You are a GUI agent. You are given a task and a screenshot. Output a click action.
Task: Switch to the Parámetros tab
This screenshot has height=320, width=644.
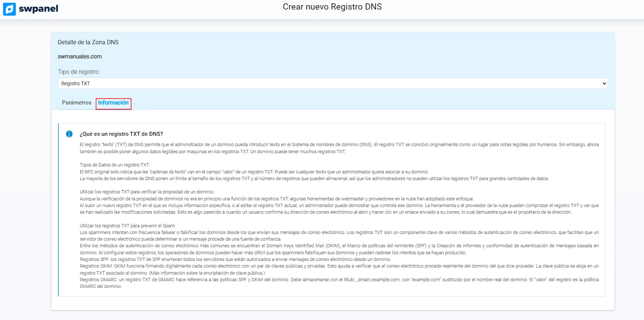[76, 103]
